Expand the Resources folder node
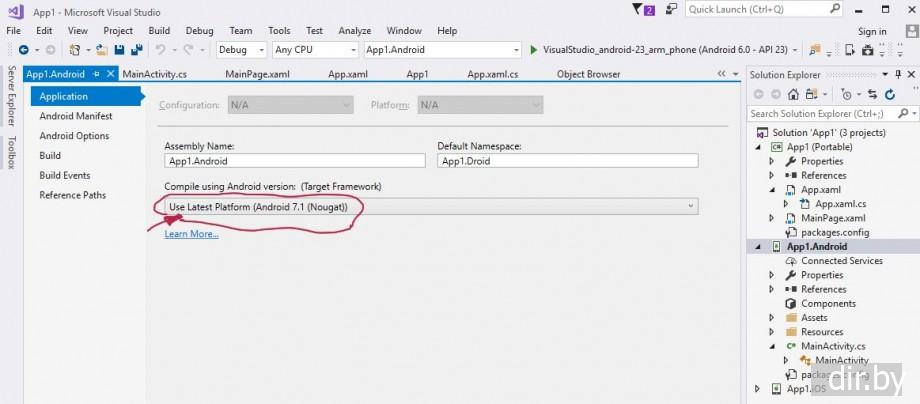 (772, 332)
